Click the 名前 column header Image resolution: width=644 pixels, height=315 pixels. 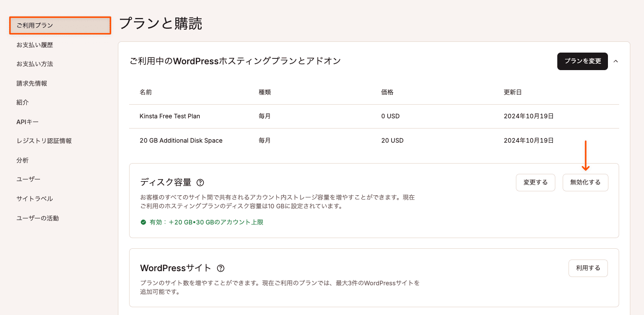coord(146,93)
